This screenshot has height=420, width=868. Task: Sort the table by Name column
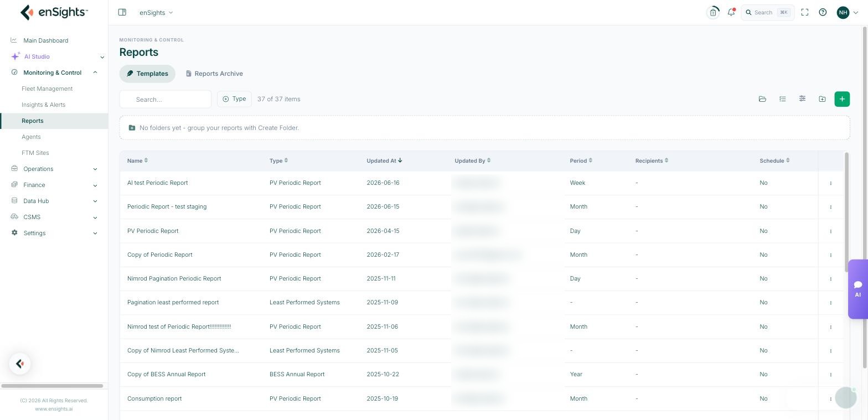coord(137,161)
